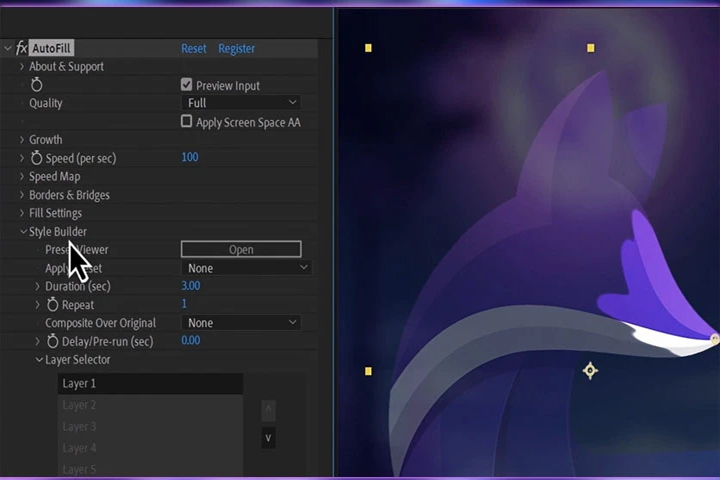
Task: Collapse the AutoFill effect properties
Action: pos(8,48)
